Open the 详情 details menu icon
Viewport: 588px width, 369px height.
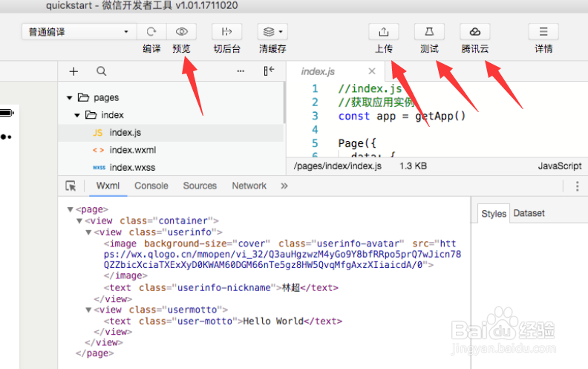tap(543, 32)
